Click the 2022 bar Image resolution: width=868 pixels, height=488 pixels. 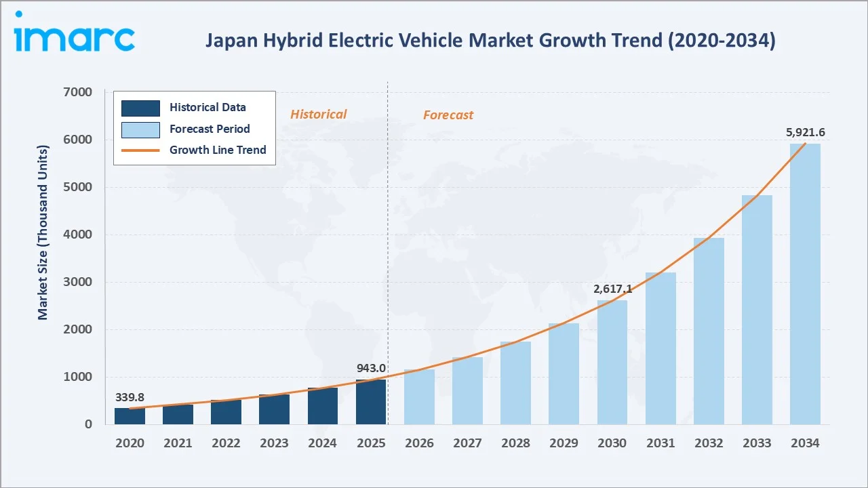click(226, 412)
